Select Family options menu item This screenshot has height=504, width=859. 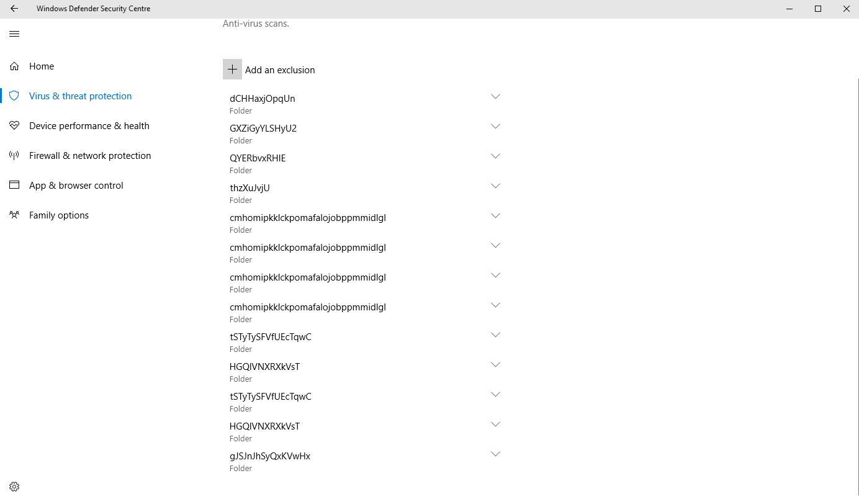tap(59, 215)
